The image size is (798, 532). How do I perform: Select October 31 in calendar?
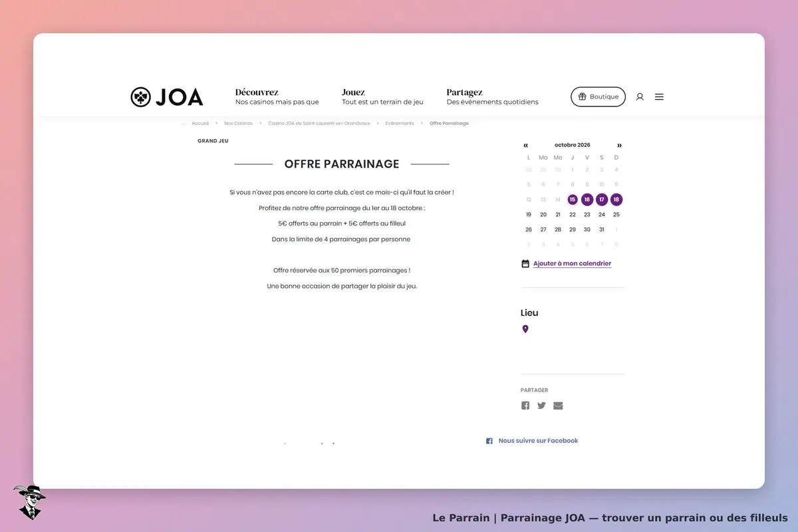click(602, 229)
